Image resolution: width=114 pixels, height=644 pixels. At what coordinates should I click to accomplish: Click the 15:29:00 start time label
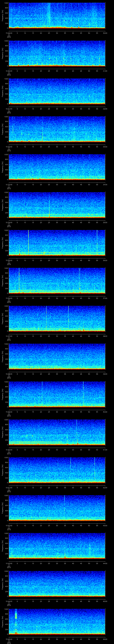pos(9,33)
